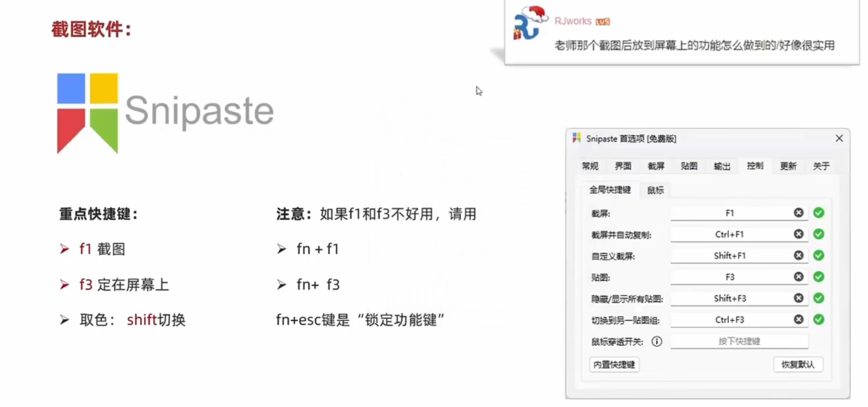Viewport: 868px width, 407px height.
Task: Clear the F1 截屏 hotkey using its X icon
Action: coord(798,213)
